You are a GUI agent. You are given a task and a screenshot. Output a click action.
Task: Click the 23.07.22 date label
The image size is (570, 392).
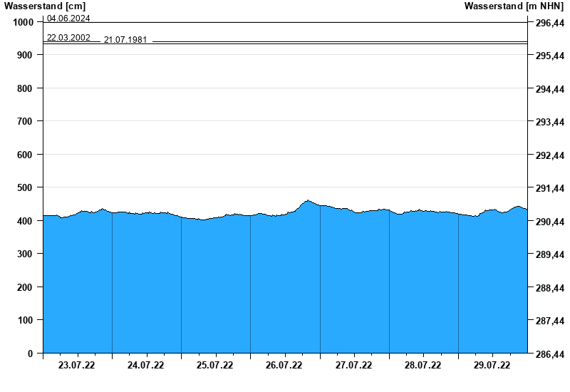click(x=76, y=366)
